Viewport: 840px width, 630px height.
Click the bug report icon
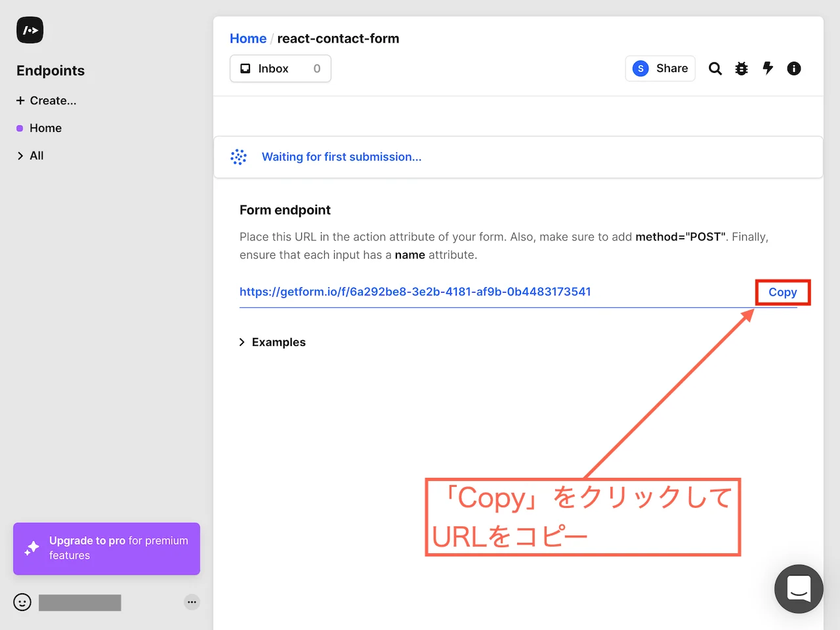pos(742,68)
